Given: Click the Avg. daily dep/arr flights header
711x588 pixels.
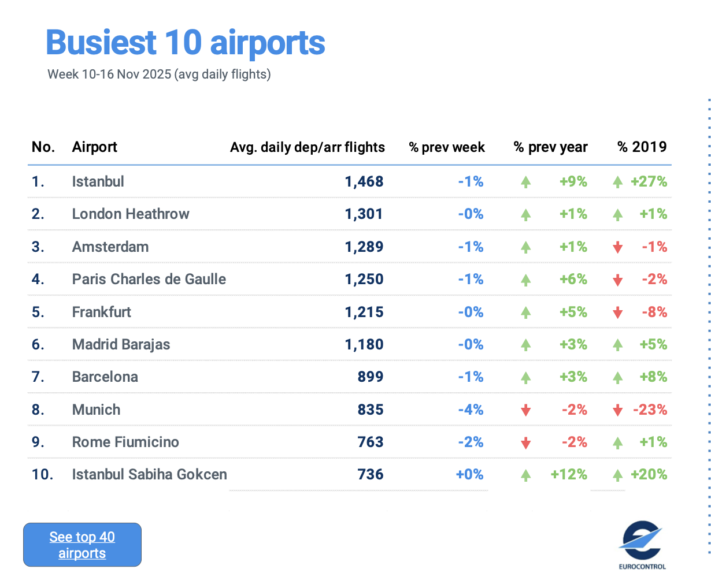Looking at the screenshot, I should coord(307,147).
